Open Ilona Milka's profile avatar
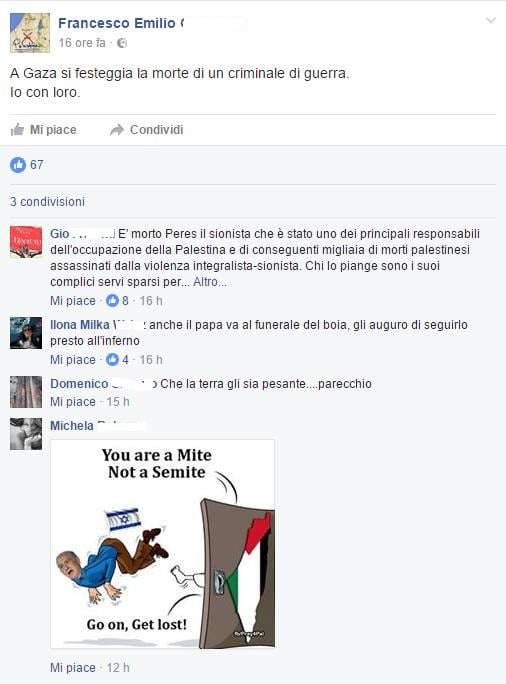 click(x=26, y=333)
